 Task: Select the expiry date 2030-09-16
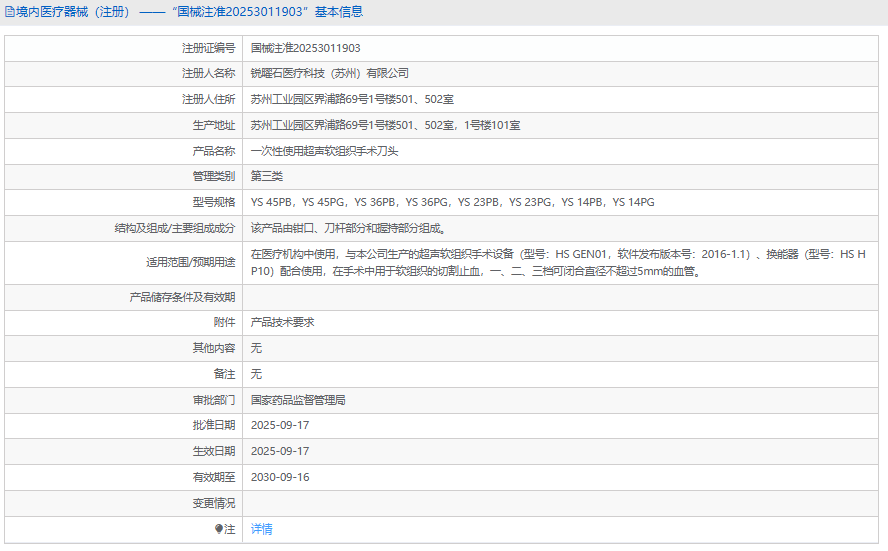[x=280, y=477]
